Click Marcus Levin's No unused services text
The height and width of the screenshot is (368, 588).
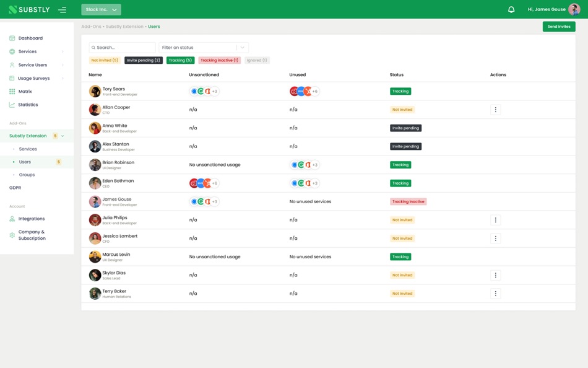(310, 257)
